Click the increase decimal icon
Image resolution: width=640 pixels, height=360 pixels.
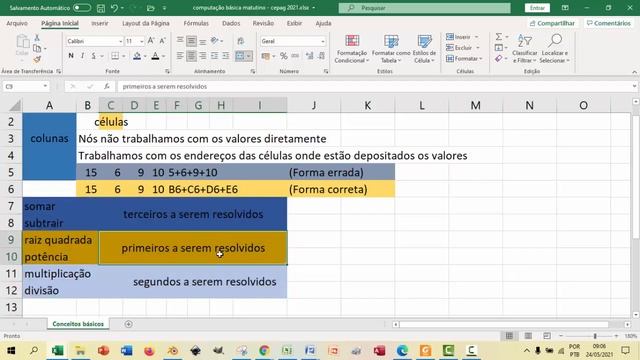tap(309, 56)
